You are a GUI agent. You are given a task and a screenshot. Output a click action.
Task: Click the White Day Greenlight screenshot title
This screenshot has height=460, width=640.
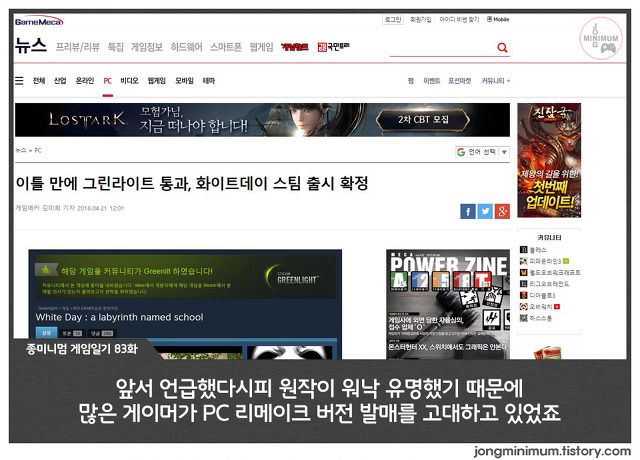119,317
